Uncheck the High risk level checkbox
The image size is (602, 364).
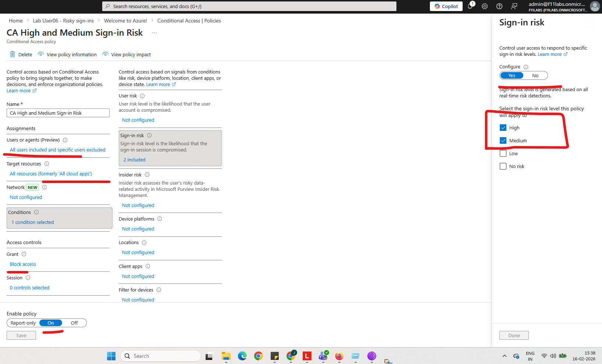(x=503, y=128)
